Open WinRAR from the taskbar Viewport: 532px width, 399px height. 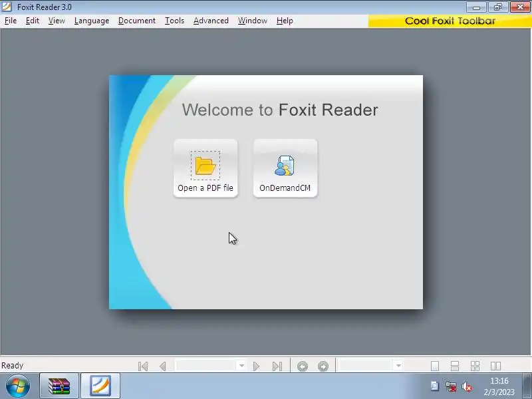point(59,386)
